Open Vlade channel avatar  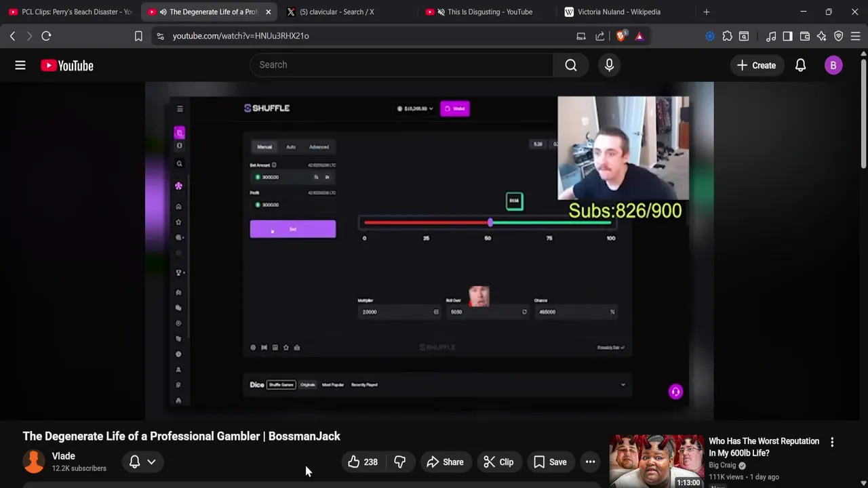[x=34, y=462]
